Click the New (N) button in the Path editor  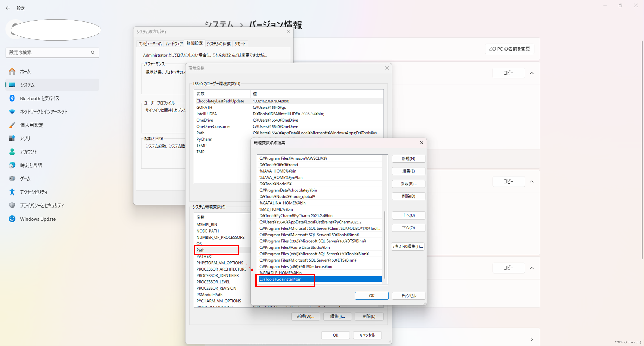pos(408,159)
